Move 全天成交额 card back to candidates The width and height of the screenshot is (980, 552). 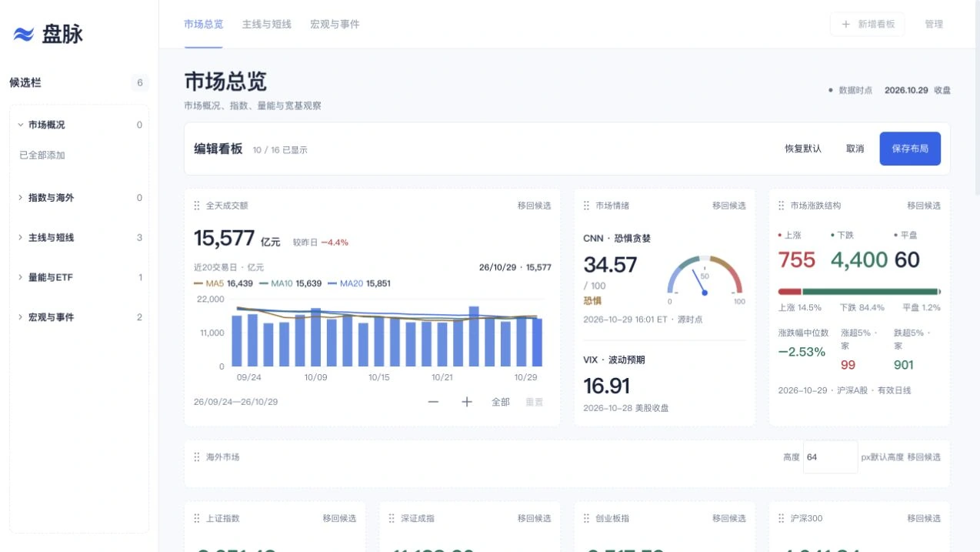click(534, 206)
